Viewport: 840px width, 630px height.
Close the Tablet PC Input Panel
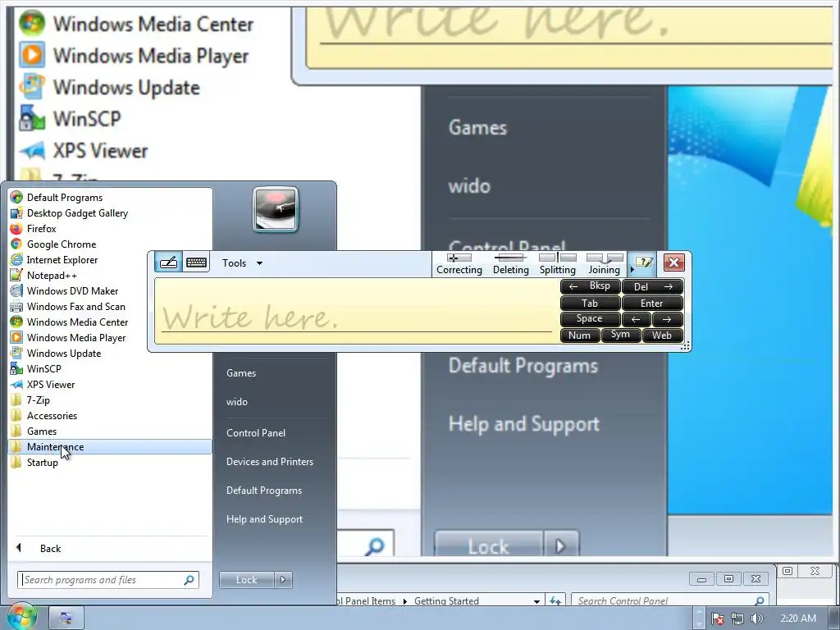(x=674, y=262)
